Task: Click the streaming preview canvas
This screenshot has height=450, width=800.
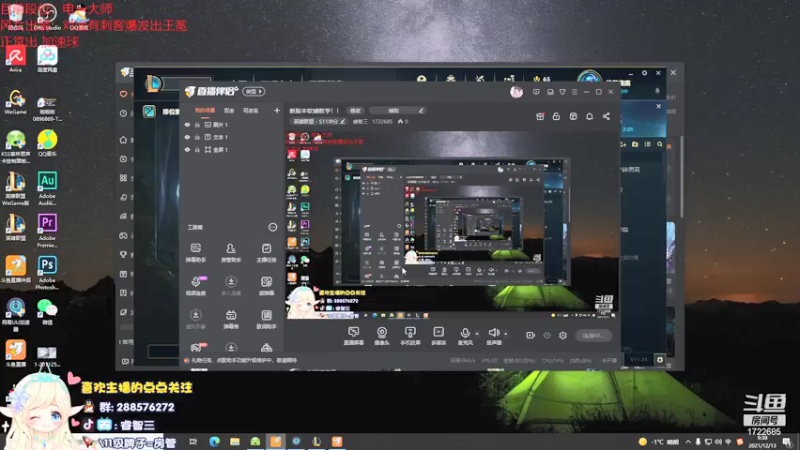Action: point(452,224)
